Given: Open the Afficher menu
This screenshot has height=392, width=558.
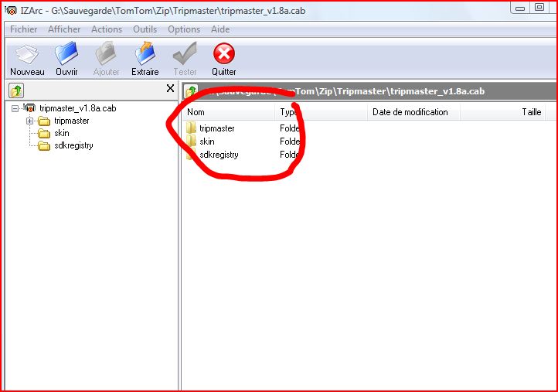Looking at the screenshot, I should coord(64,29).
